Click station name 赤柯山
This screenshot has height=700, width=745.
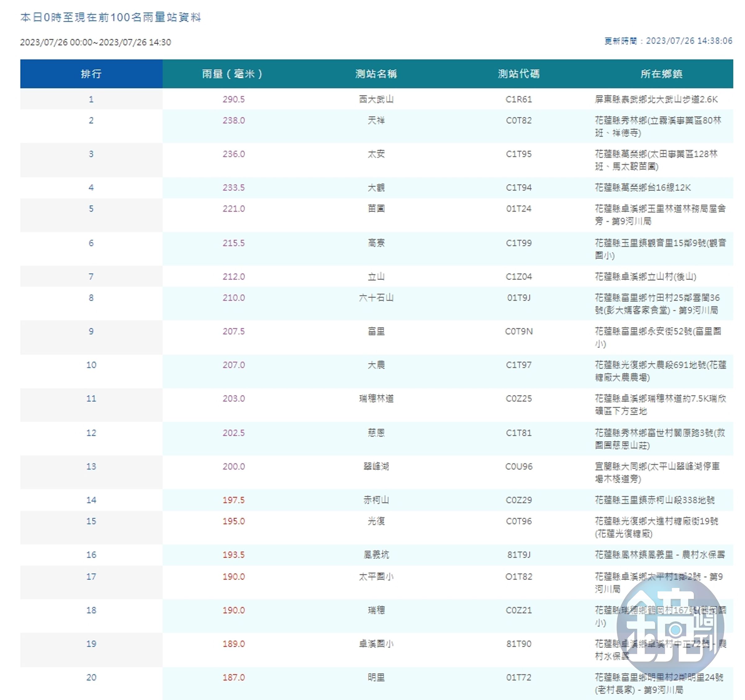376,500
